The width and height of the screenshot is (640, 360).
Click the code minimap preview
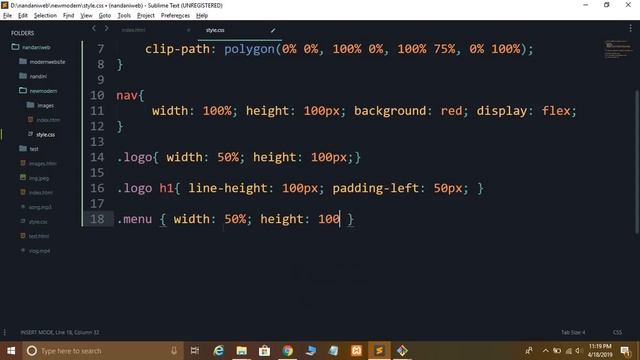[x=618, y=49]
